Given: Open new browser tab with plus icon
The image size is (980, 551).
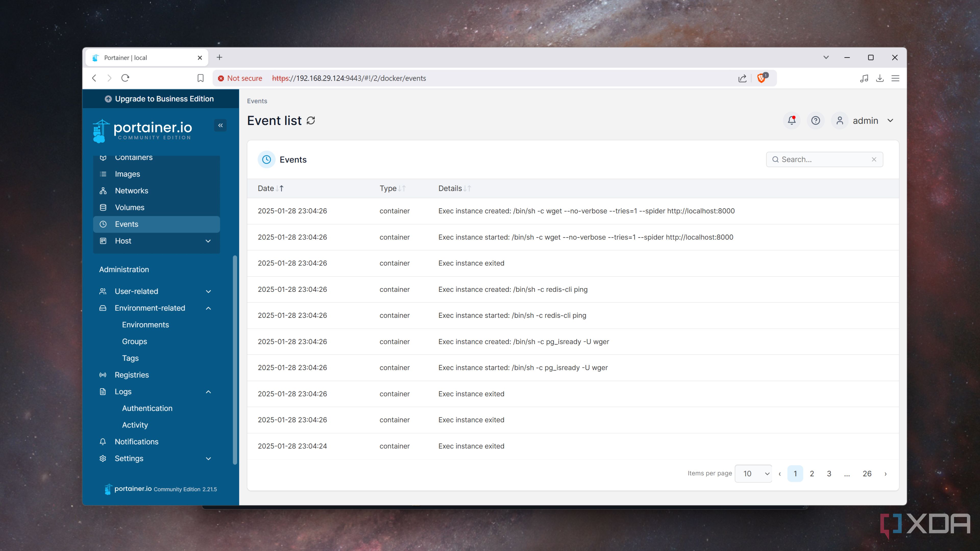Looking at the screenshot, I should 219,57.
